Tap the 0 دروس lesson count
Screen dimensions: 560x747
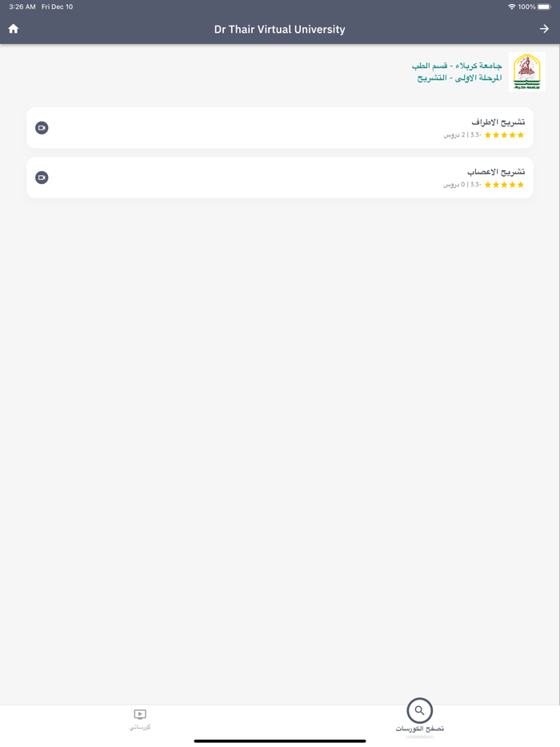(x=454, y=185)
